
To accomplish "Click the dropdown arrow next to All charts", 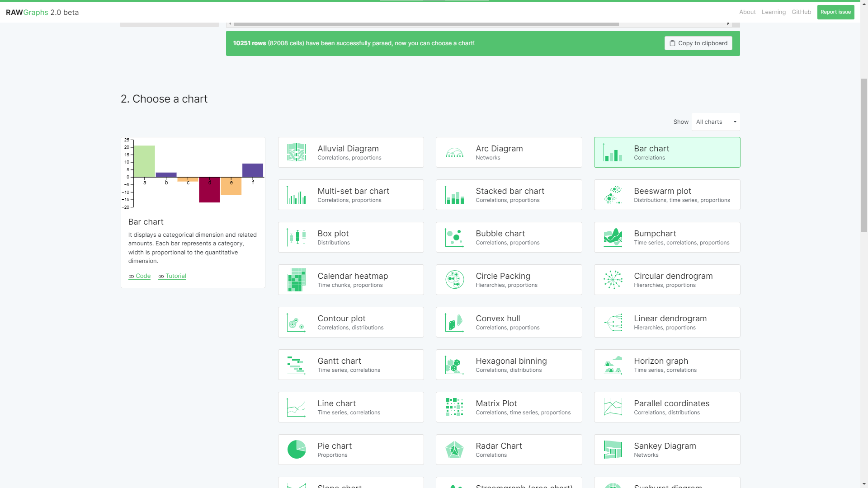I will (x=735, y=122).
